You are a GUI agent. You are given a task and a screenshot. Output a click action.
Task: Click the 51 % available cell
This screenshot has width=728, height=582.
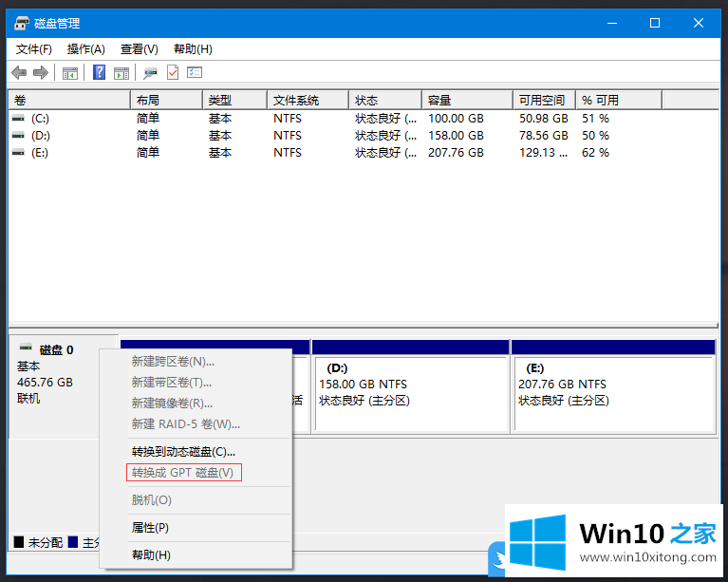pyautogui.click(x=596, y=119)
